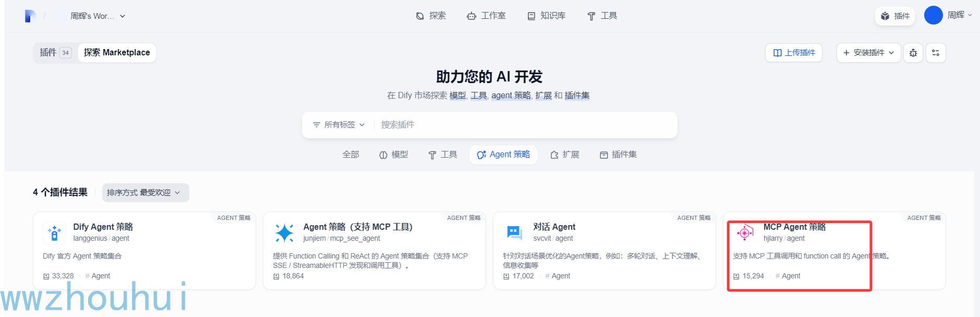Image resolution: width=980 pixels, height=317 pixels.
Task: Click the 4 个插件结果 result count
Action: (x=60, y=192)
